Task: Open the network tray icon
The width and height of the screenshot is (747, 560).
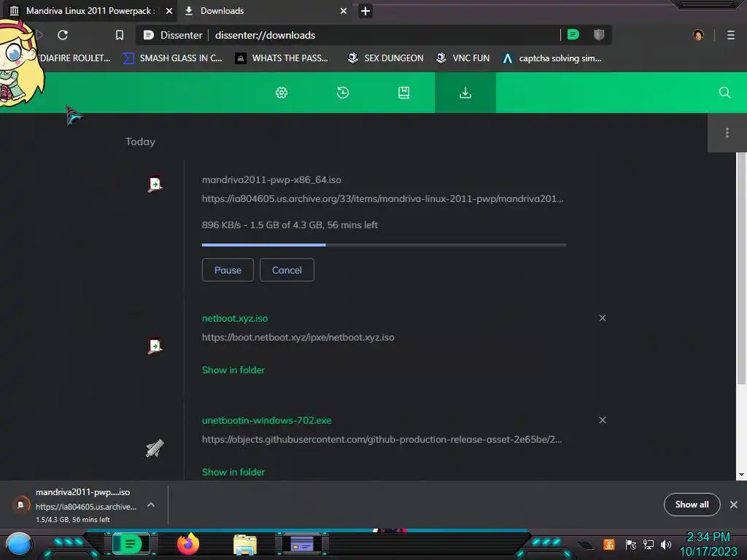Action: click(x=649, y=544)
